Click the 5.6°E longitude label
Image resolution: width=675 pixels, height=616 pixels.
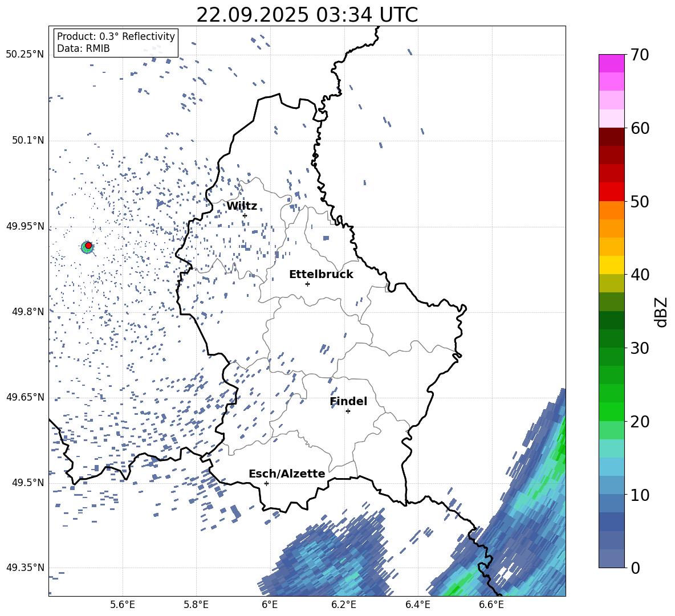tap(123, 605)
